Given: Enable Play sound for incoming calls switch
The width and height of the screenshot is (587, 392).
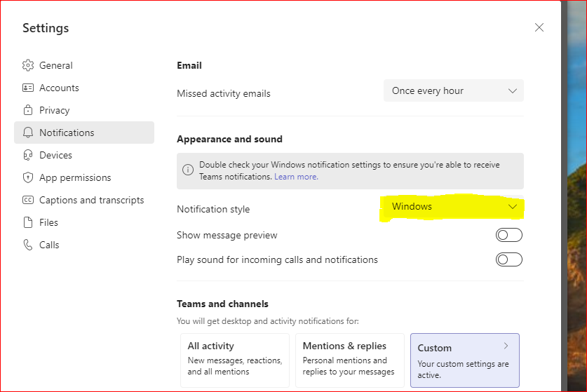Looking at the screenshot, I should [x=508, y=259].
